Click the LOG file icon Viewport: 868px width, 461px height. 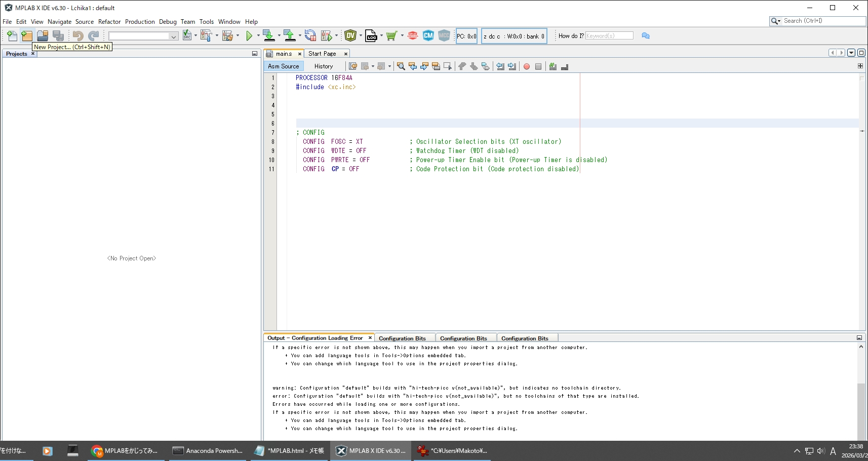[371, 36]
